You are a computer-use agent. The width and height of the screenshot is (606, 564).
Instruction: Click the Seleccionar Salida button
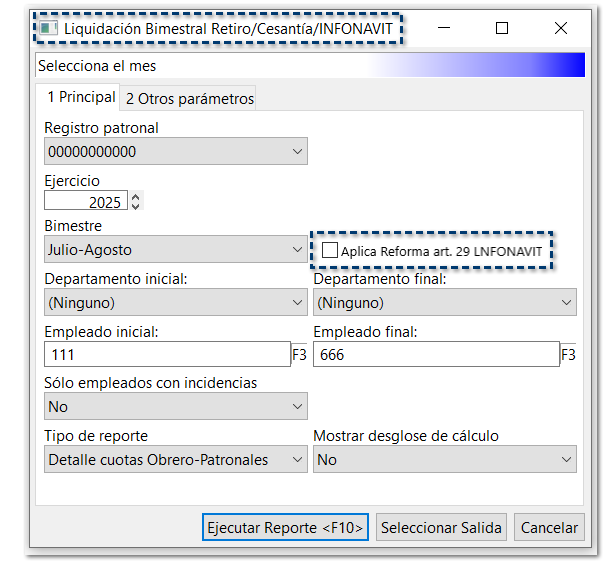442,528
